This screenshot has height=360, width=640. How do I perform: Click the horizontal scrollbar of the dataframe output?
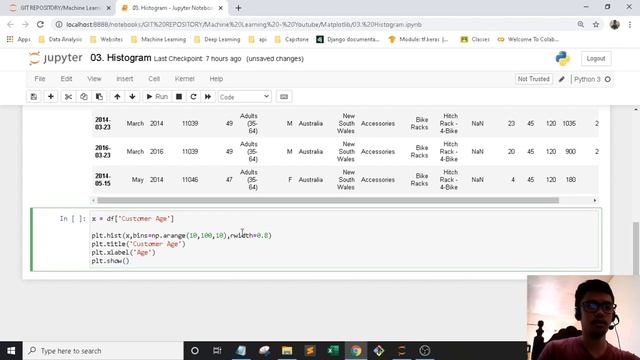[328, 200]
